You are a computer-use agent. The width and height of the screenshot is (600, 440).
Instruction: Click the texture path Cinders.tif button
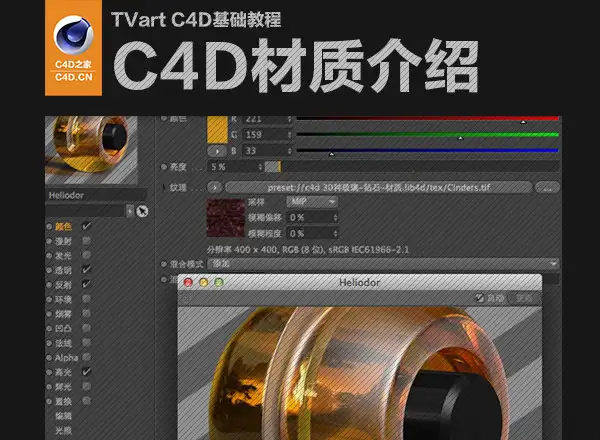378,187
